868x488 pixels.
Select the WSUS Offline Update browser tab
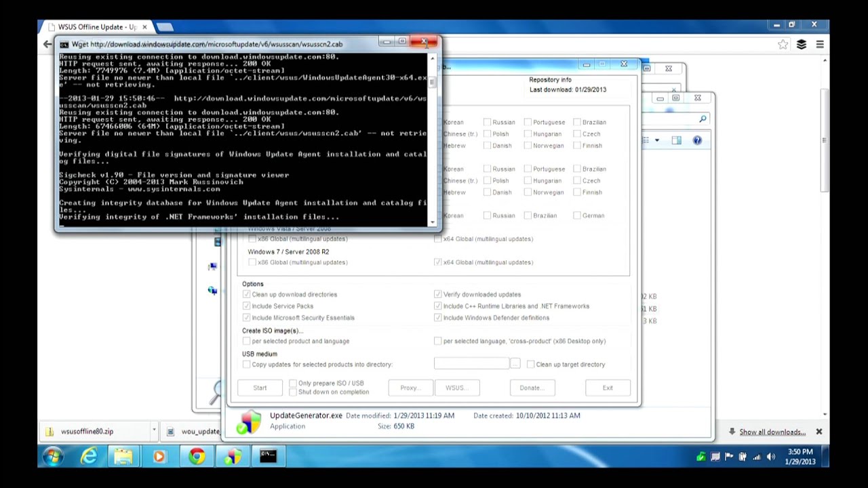click(x=97, y=27)
